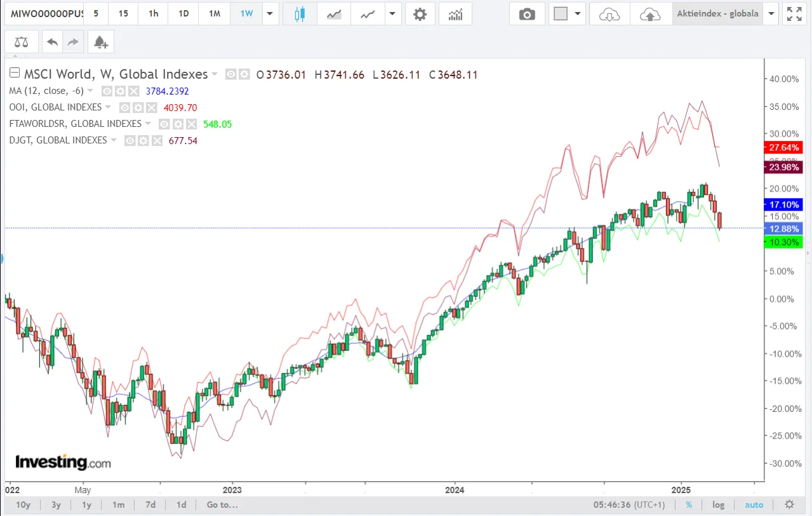Create an alert with the bell icon
Image resolution: width=812 pixels, height=516 pixels.
point(100,42)
